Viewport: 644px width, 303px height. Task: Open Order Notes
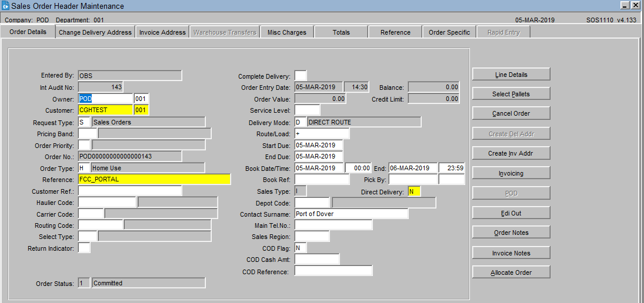510,233
